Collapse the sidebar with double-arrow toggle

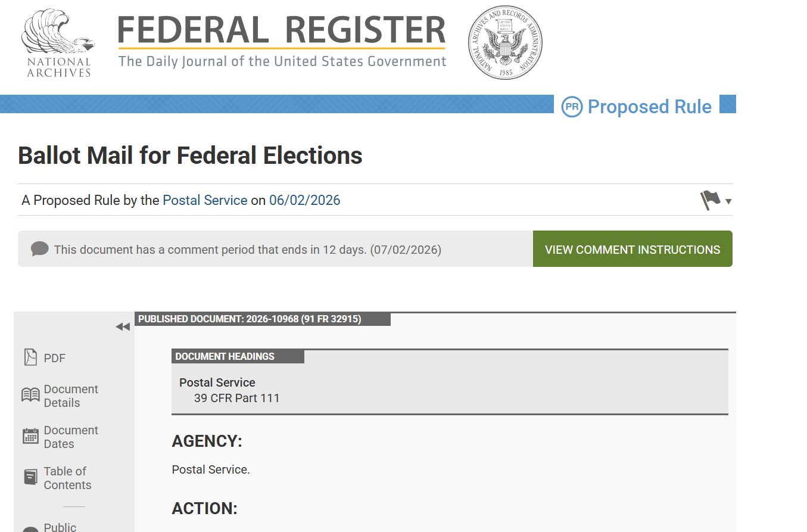(123, 326)
